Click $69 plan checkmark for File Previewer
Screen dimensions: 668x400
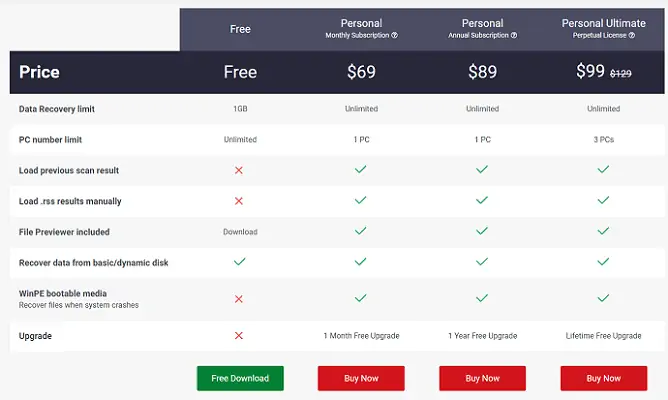(x=360, y=231)
